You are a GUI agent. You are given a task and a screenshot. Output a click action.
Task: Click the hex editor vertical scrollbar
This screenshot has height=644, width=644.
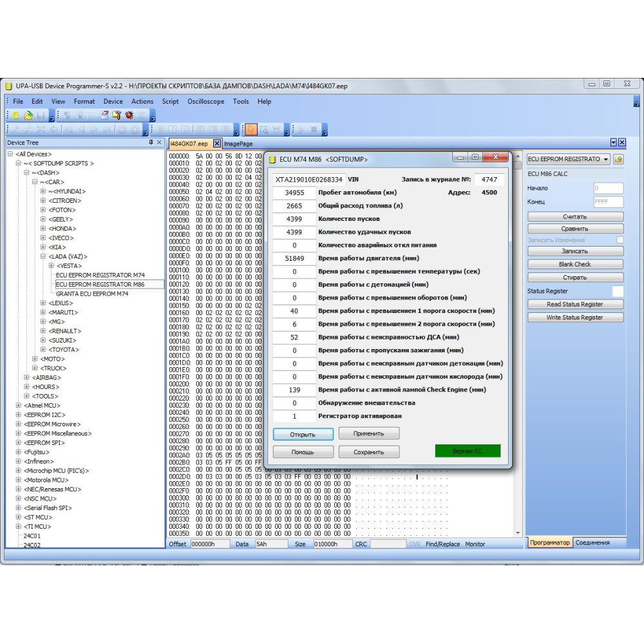point(518,345)
